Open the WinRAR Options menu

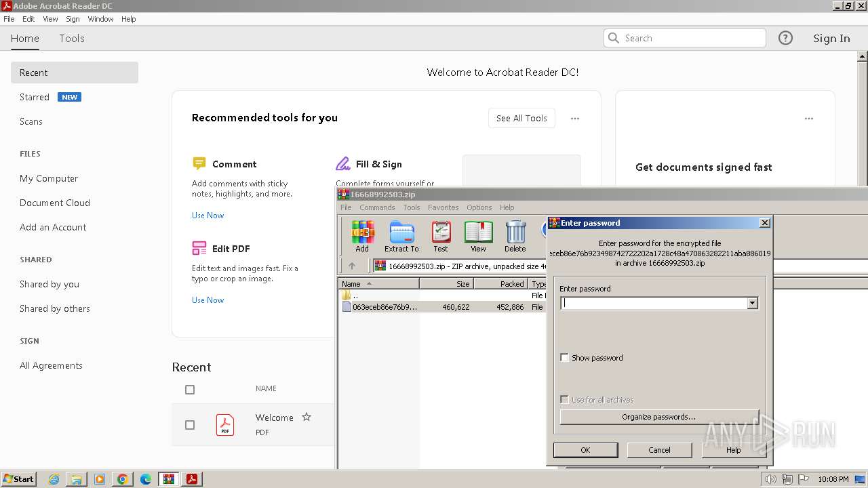pos(479,207)
